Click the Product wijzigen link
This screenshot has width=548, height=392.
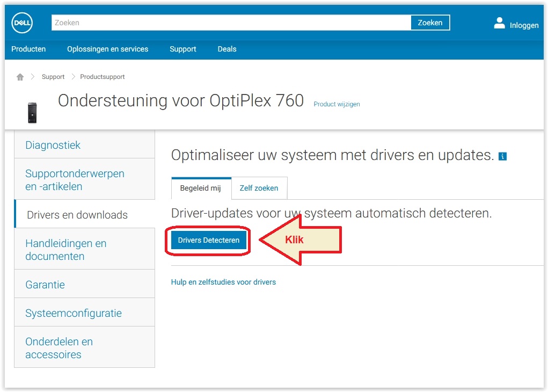click(337, 104)
